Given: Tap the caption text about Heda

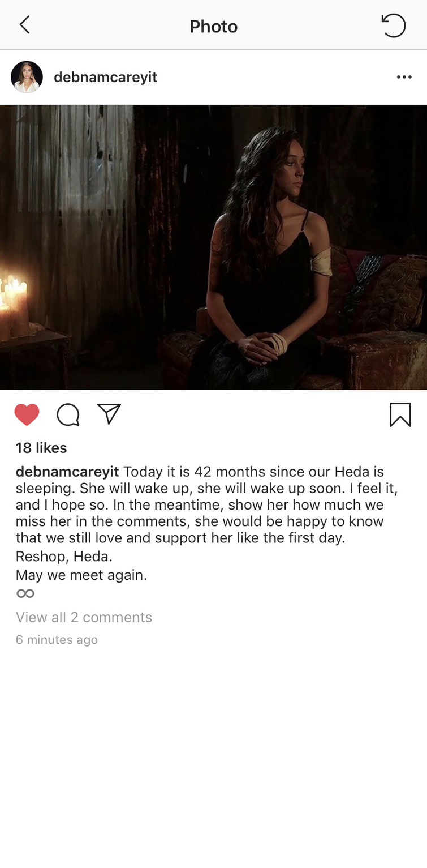Looking at the screenshot, I should (207, 504).
